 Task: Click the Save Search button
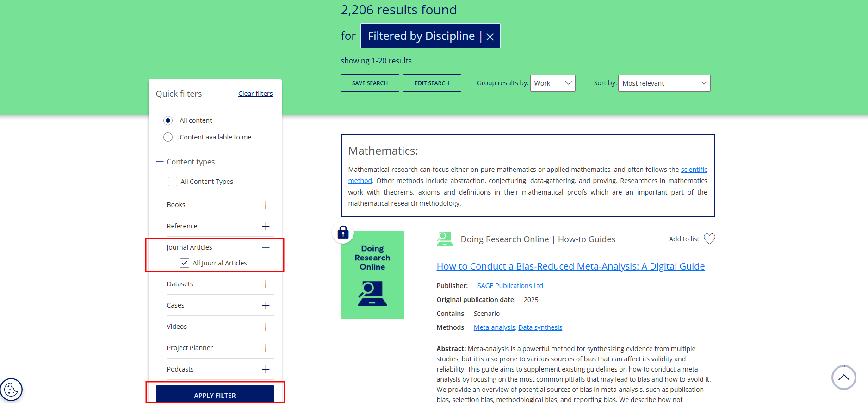tap(370, 83)
